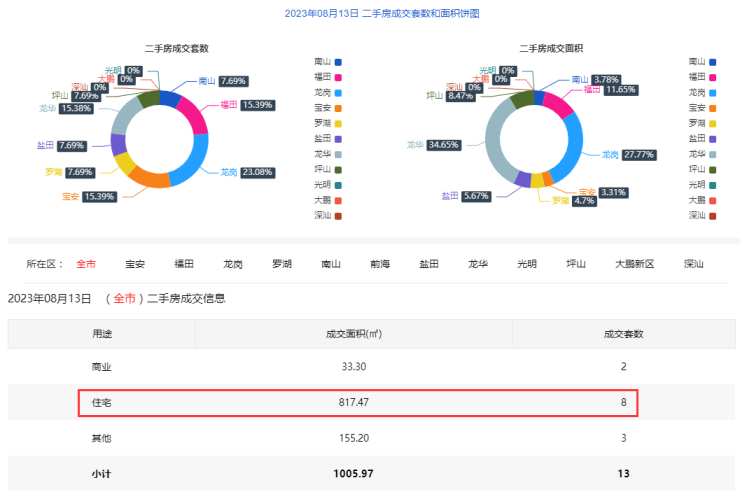Screen dimensions: 740x499
Task: Switch to the 大鹏新区 district tab
Action: tap(634, 264)
